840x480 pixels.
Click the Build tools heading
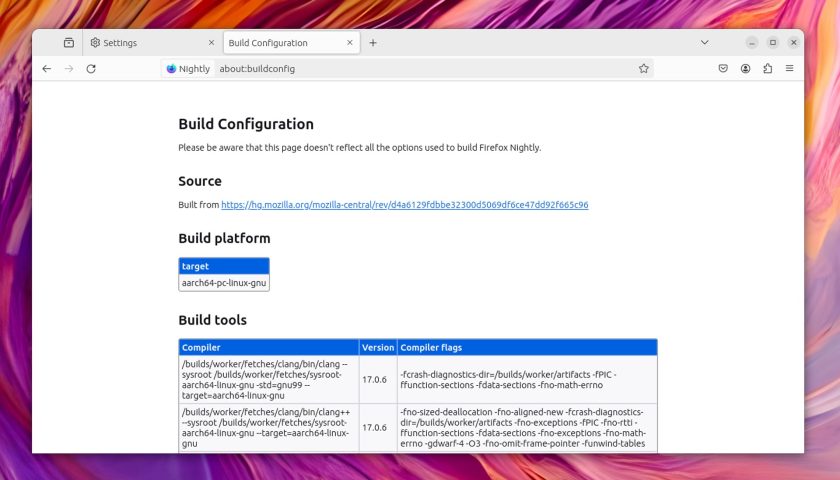click(213, 320)
